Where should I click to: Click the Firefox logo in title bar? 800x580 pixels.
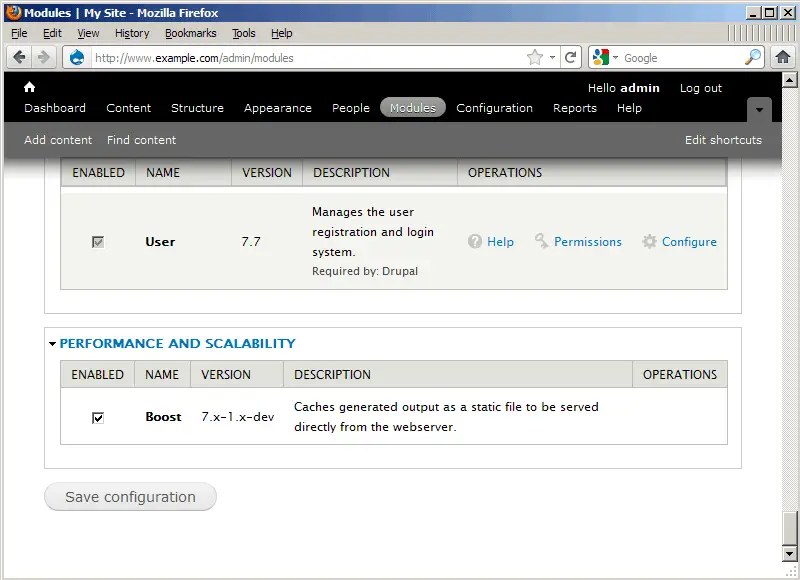[14, 12]
